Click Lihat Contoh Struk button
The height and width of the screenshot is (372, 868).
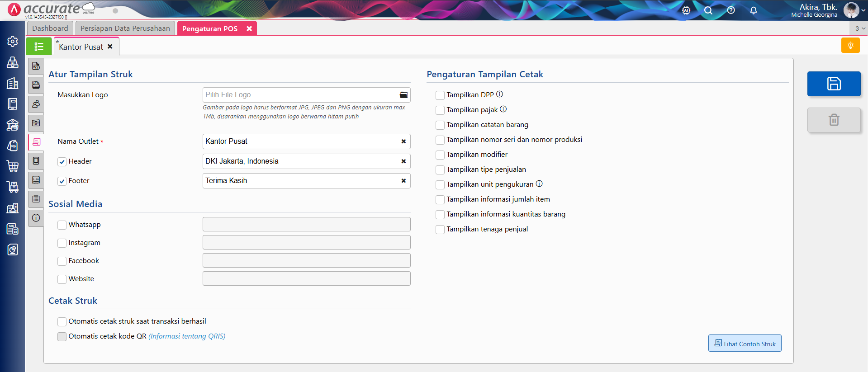tap(745, 344)
